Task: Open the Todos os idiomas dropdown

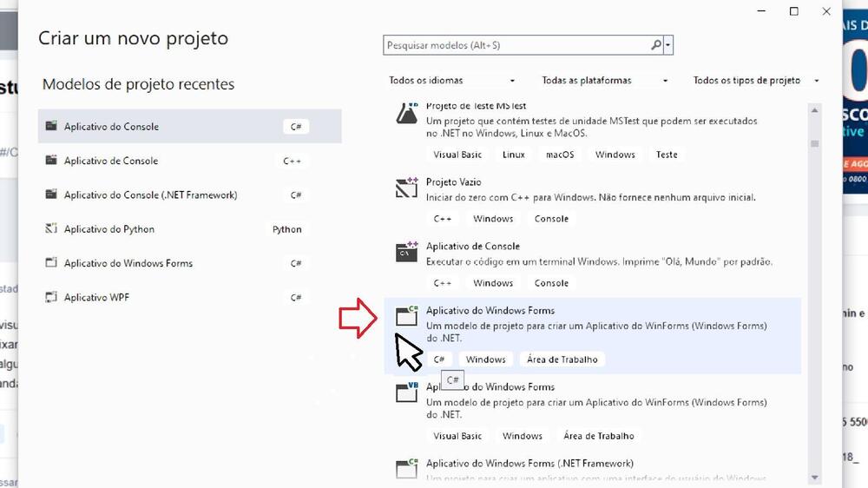Action: (x=451, y=80)
